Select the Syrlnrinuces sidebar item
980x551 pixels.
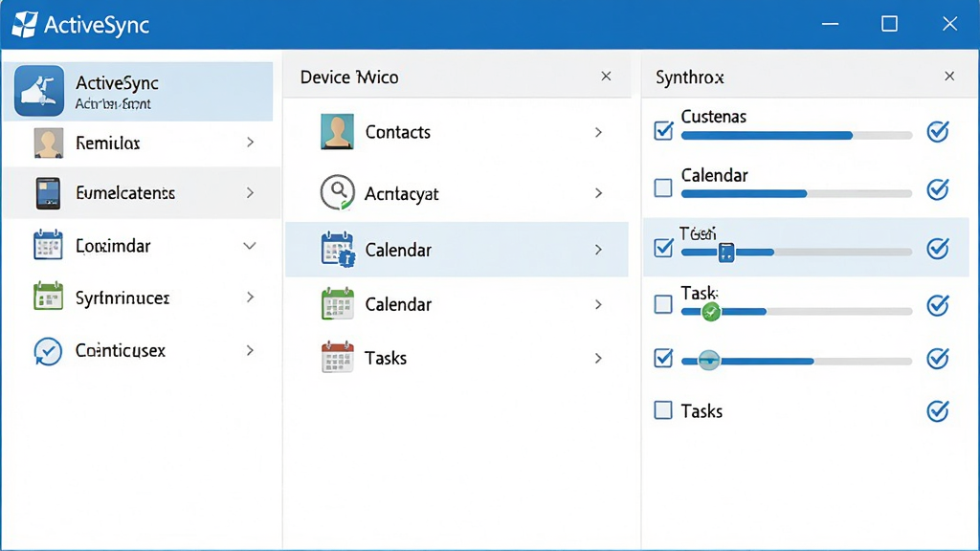[x=142, y=298]
